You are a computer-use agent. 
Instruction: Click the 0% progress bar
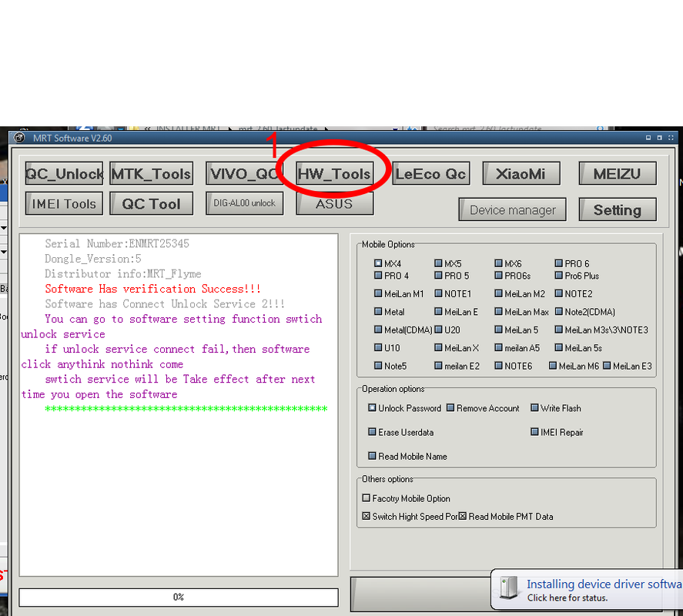tap(179, 597)
